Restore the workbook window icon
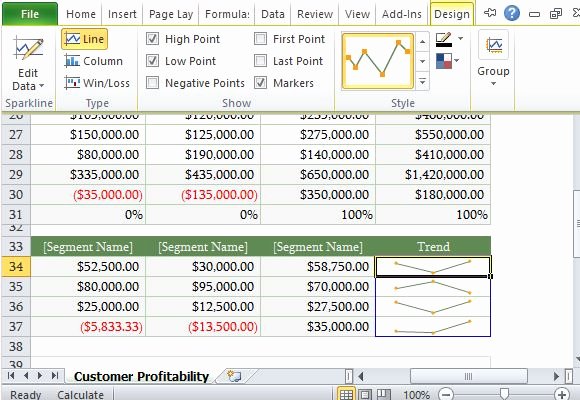This screenshot has width=580, height=400. pos(556,14)
